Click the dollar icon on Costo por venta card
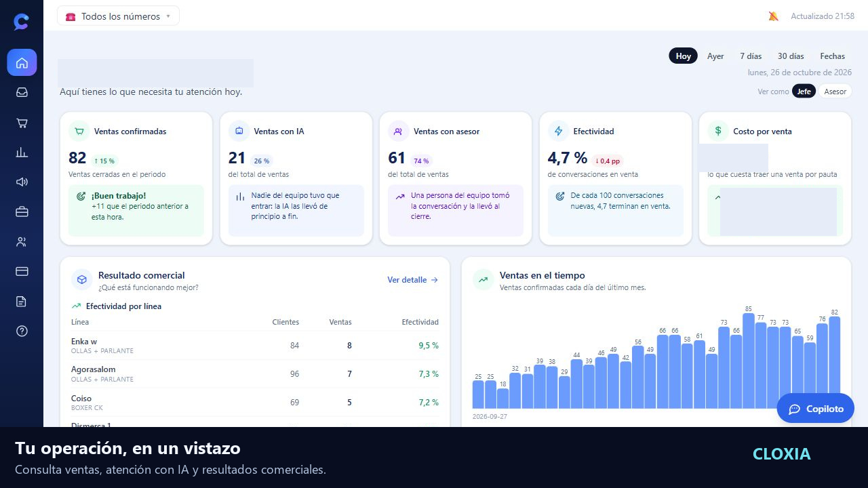Screen dimensions: 868x488 click(718, 131)
